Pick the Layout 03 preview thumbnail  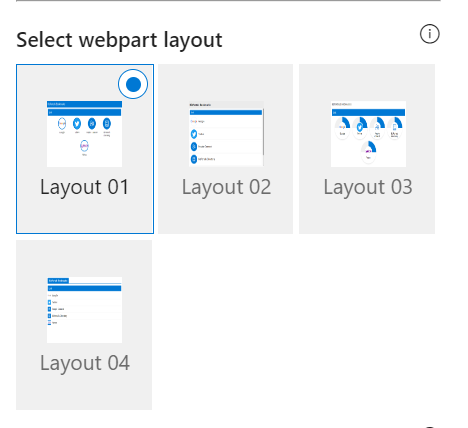368,134
